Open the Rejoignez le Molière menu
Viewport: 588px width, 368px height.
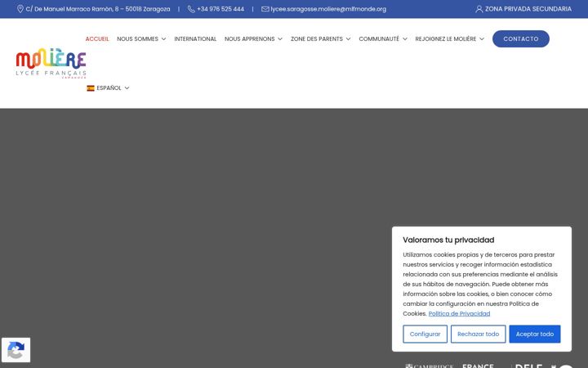(446, 38)
